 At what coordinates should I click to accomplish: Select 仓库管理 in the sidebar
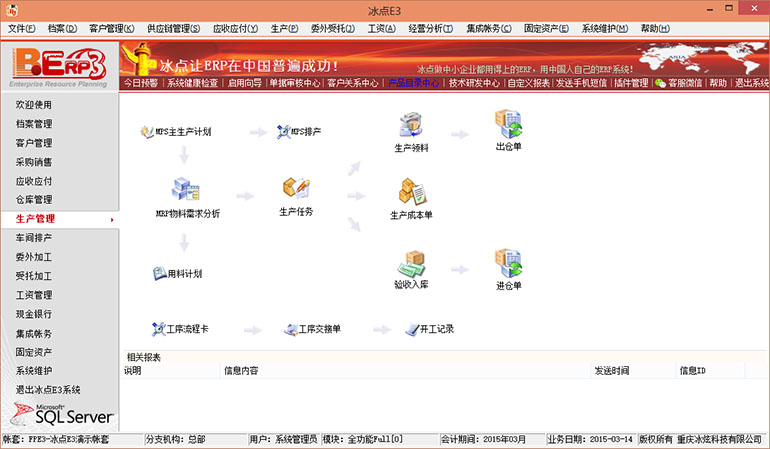(33, 199)
